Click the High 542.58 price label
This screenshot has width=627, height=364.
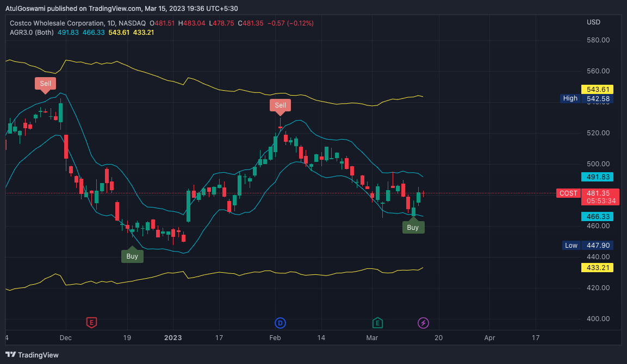click(587, 98)
